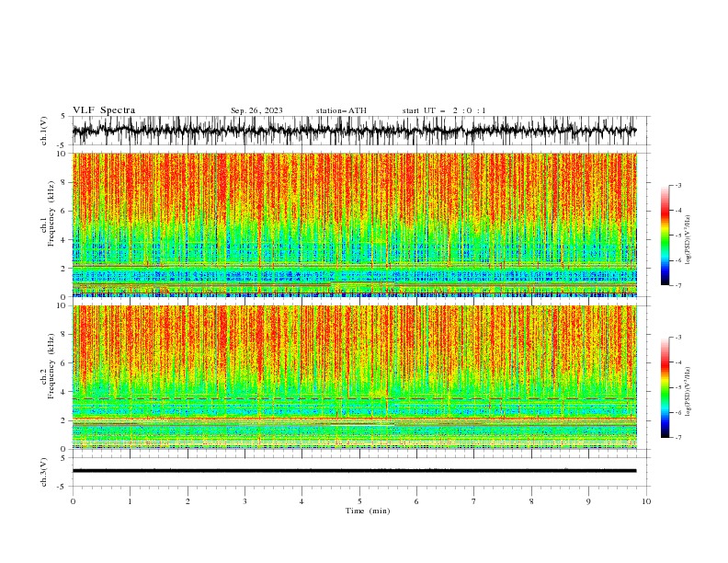
Task: Click the ch.3 flat waveform trace
Action: click(355, 471)
